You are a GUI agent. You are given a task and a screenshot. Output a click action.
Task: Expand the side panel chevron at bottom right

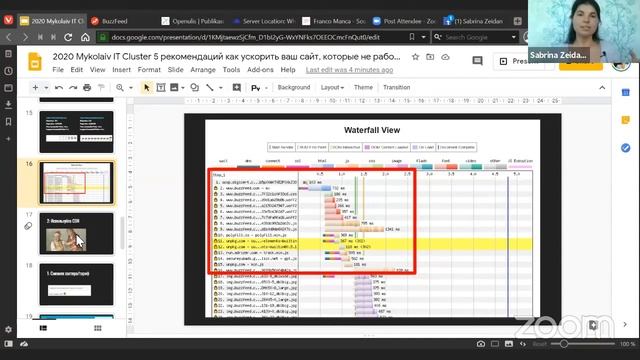click(x=625, y=324)
